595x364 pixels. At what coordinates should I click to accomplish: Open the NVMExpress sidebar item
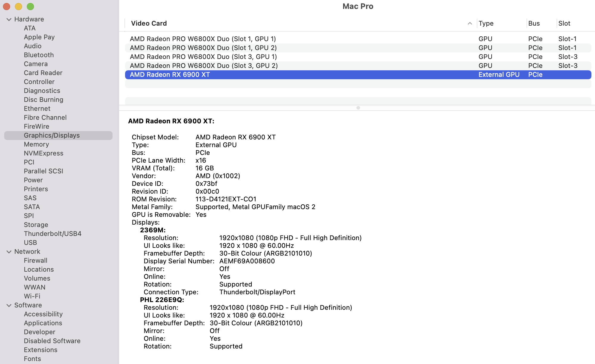[43, 153]
